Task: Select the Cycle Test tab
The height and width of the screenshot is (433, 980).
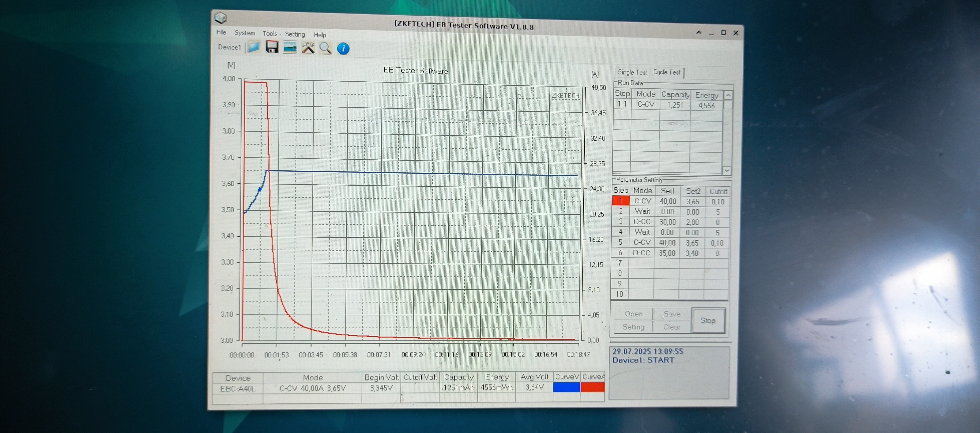Action: (x=667, y=72)
